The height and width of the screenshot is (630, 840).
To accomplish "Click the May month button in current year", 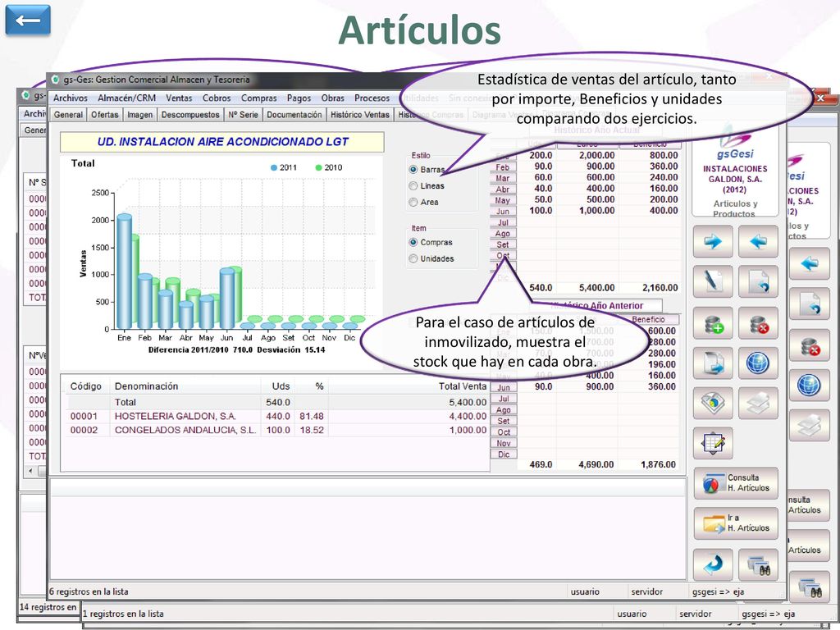I will [x=503, y=200].
